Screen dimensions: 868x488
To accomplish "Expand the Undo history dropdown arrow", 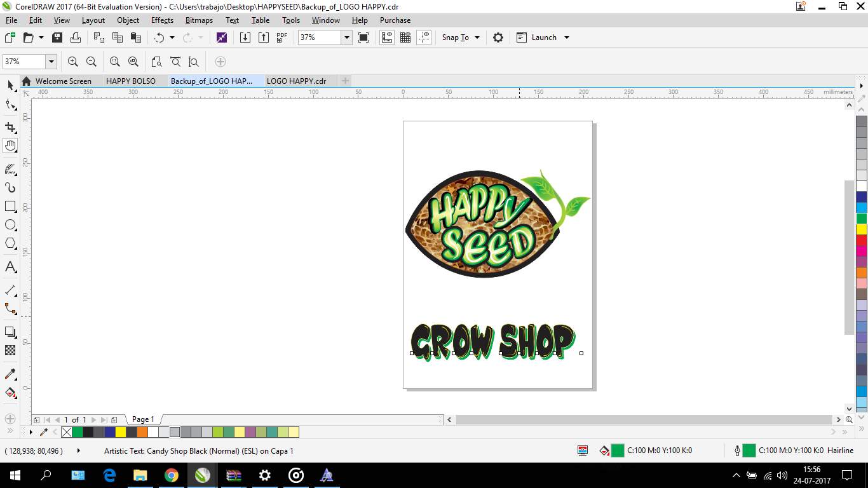I will coord(172,37).
